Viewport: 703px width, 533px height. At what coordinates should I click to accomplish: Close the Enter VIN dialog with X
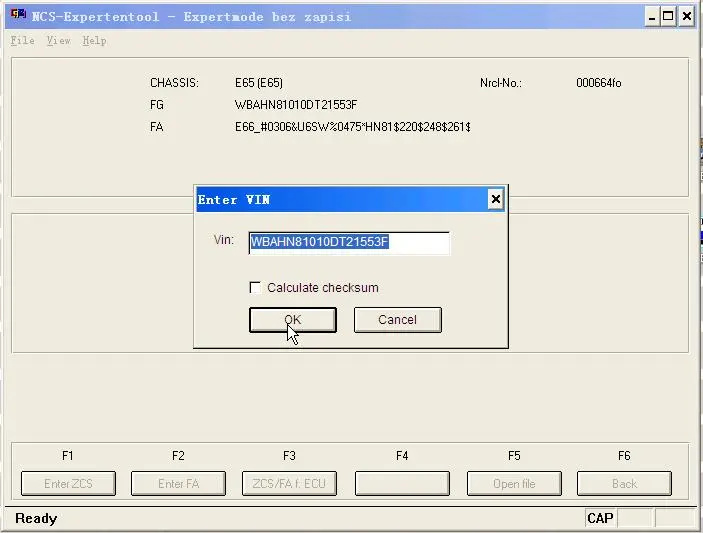coord(495,199)
